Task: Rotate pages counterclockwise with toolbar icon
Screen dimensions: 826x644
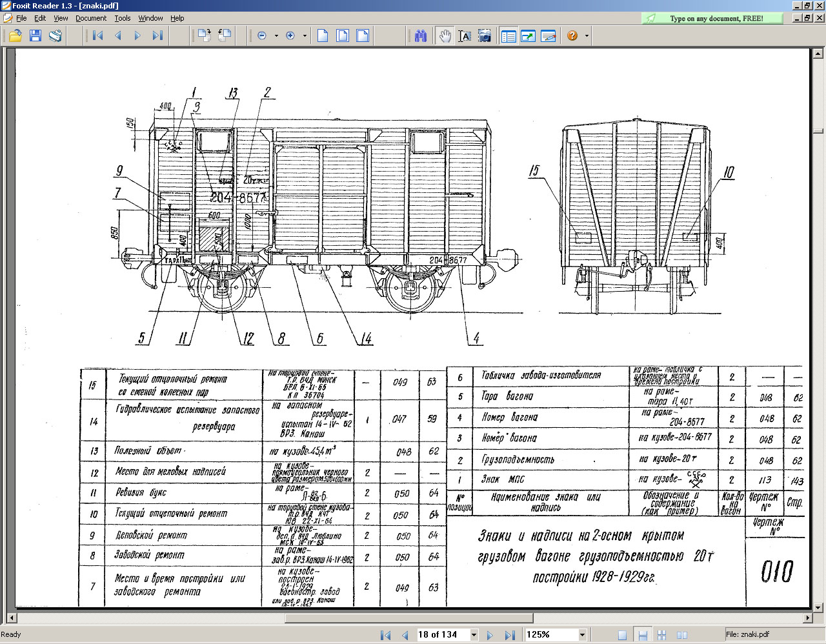Action: point(225,35)
